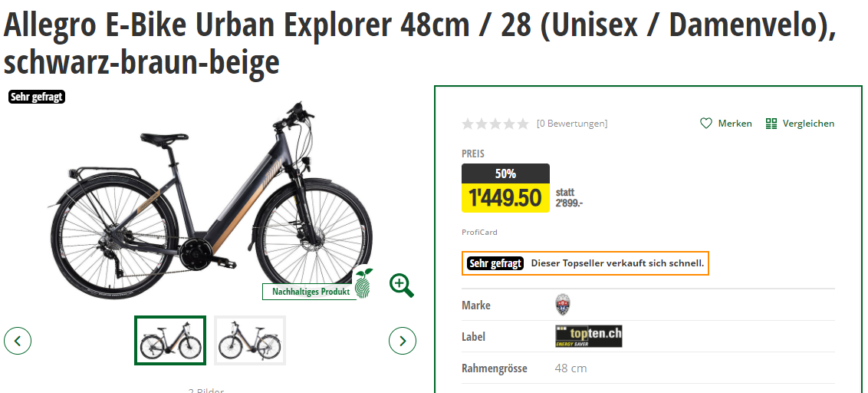Click the orange-bordered Topseller notice
This screenshot has width=868, height=393.
[585, 263]
